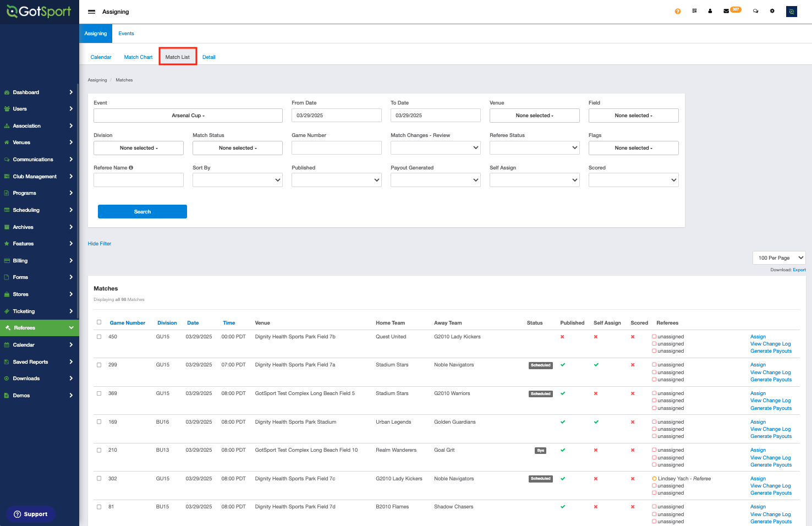Open Archives in the sidebar

pyautogui.click(x=40, y=227)
